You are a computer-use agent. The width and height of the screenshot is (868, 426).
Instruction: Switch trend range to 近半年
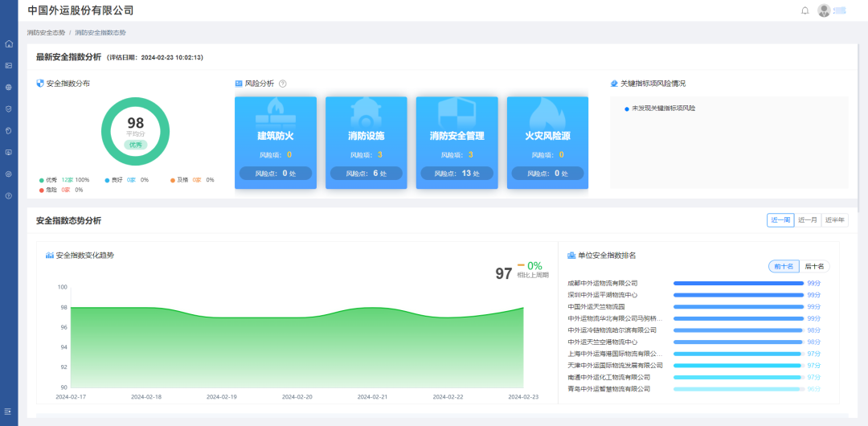pos(834,220)
